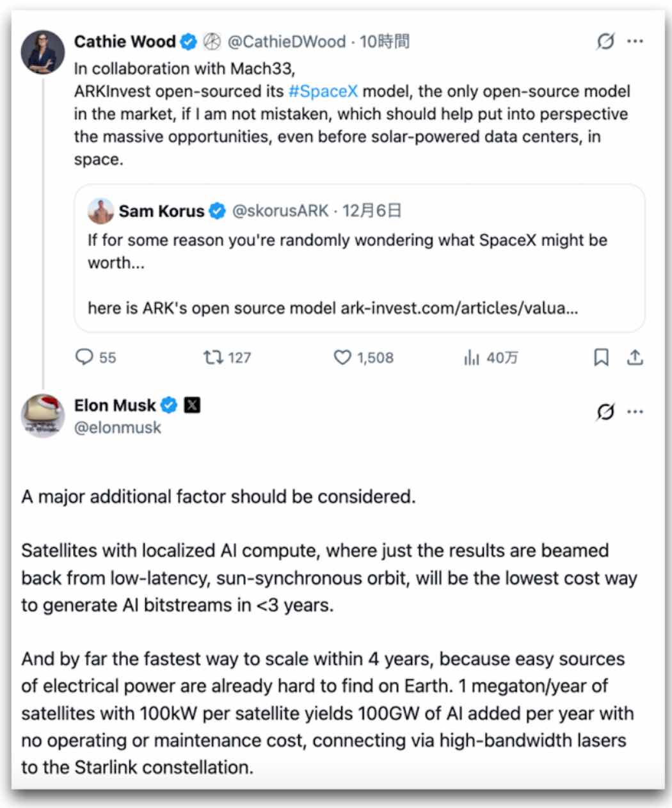This screenshot has width=672, height=808.
Task: Share Cathie Wood's tweet
Action: pos(635,358)
